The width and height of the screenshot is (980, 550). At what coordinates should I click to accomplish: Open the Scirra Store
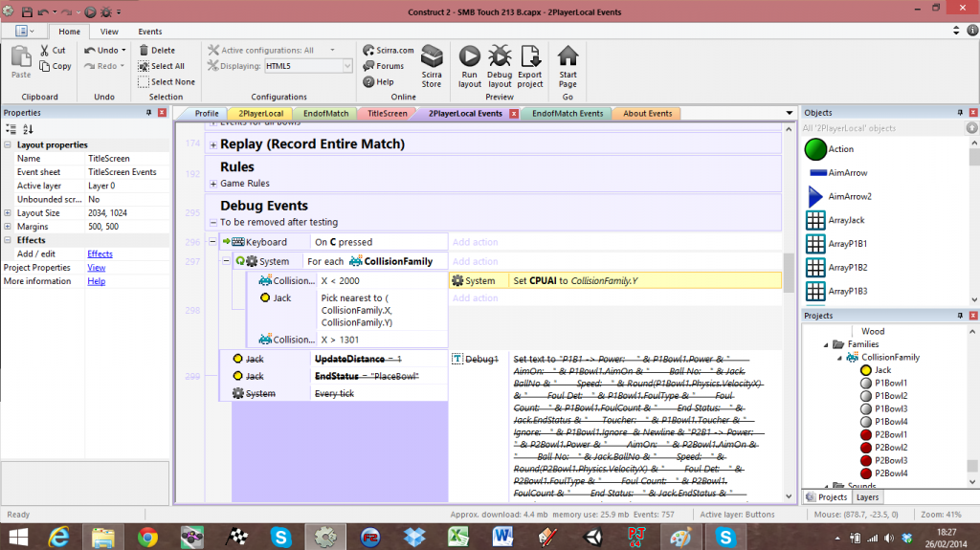[x=432, y=66]
